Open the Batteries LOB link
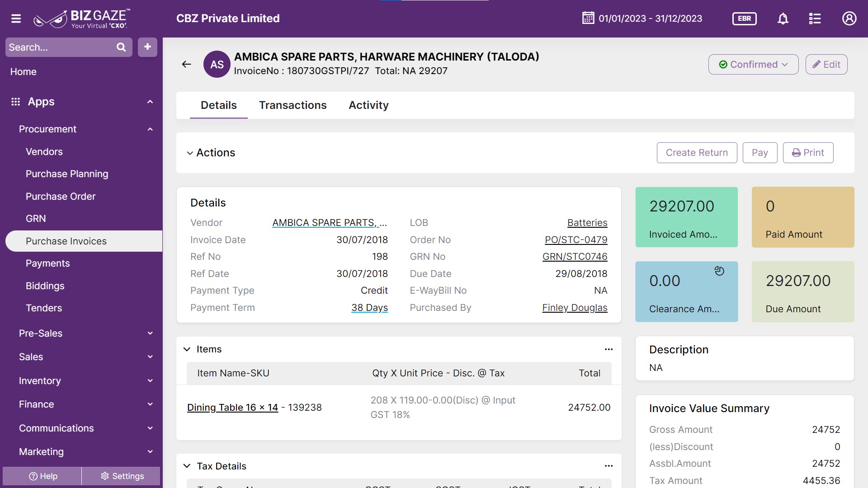 coord(587,223)
